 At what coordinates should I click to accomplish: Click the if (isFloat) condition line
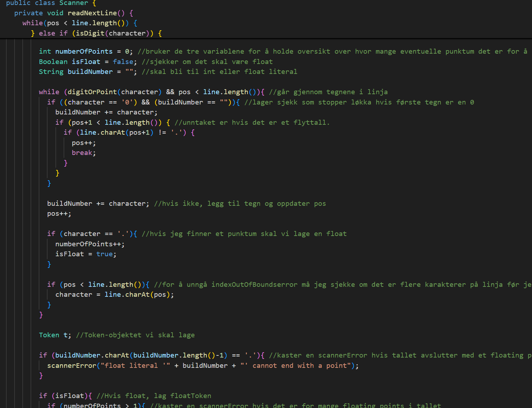pos(66,396)
